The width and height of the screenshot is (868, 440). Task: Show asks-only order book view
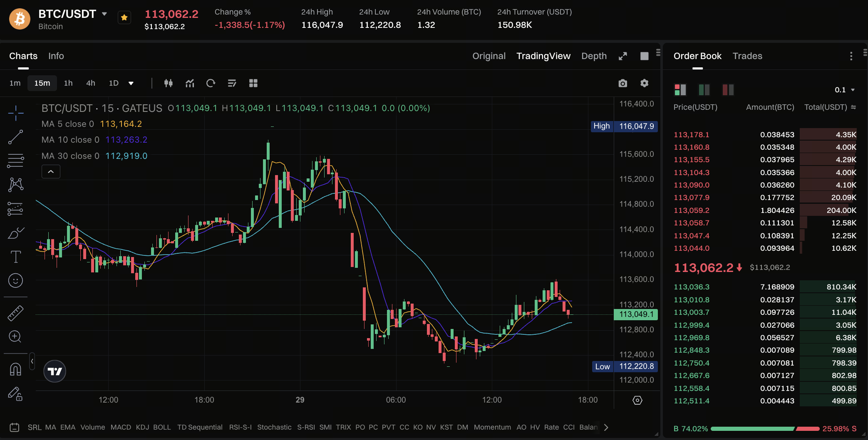click(728, 89)
